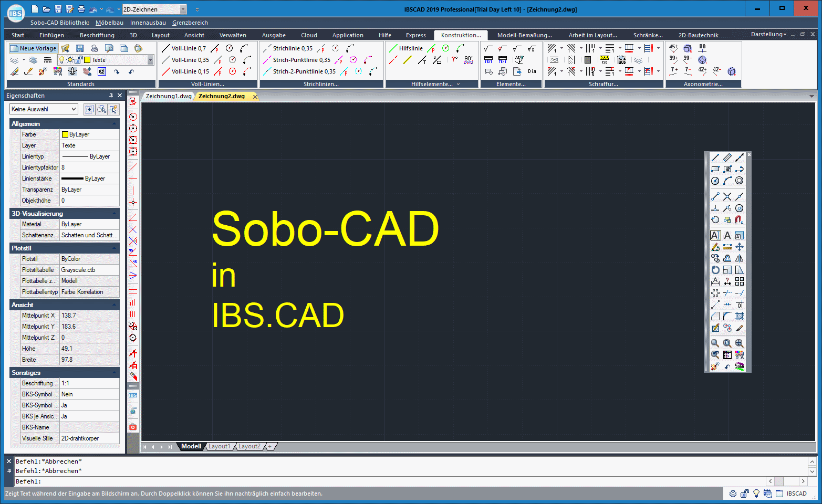The image size is (822, 504).
Task: Open the 2D-Bautechnik ribbon tab
Action: [x=698, y=35]
